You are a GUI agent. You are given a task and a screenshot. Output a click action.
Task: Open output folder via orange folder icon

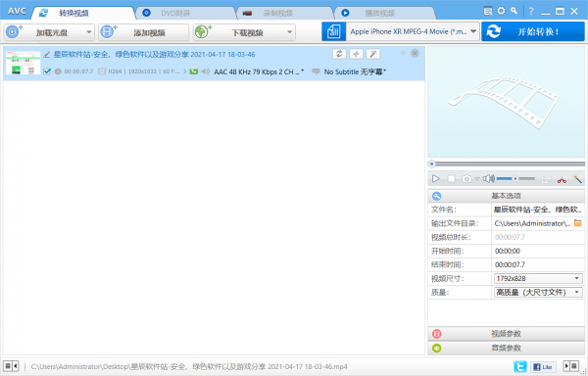point(578,223)
